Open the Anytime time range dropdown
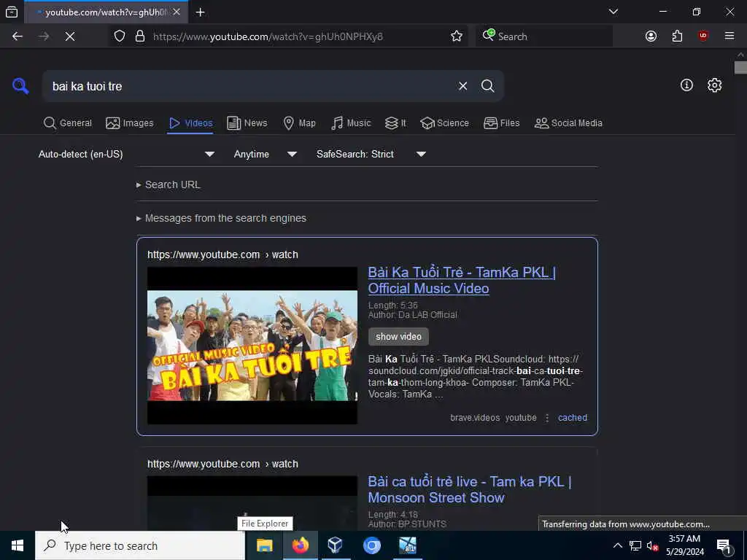 265,155
